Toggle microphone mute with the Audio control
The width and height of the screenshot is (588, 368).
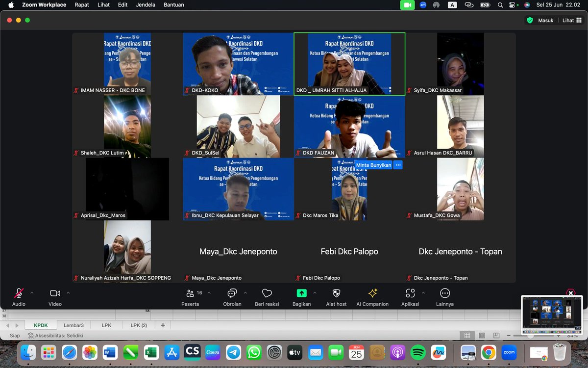pos(19,294)
